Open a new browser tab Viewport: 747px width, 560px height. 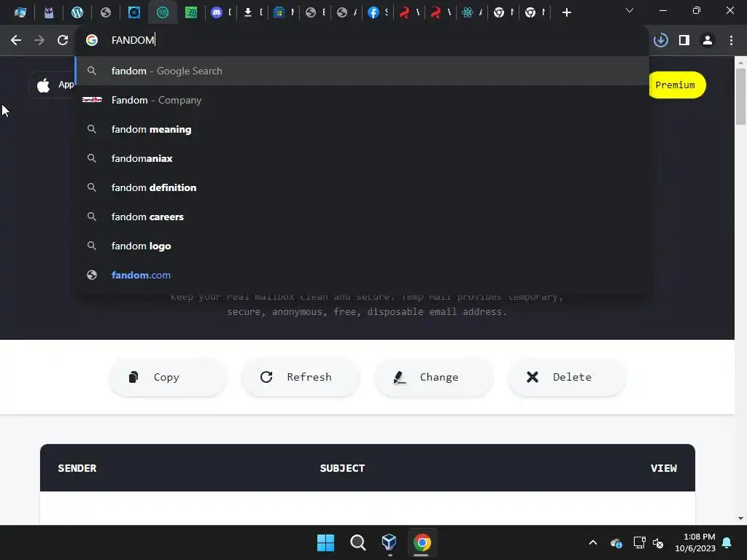click(566, 12)
